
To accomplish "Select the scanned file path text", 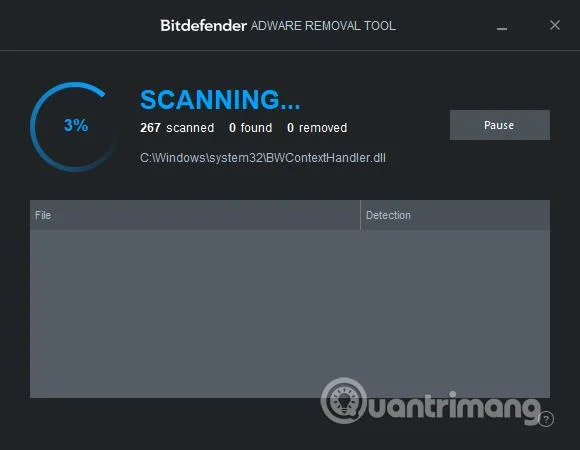I will point(263,158).
